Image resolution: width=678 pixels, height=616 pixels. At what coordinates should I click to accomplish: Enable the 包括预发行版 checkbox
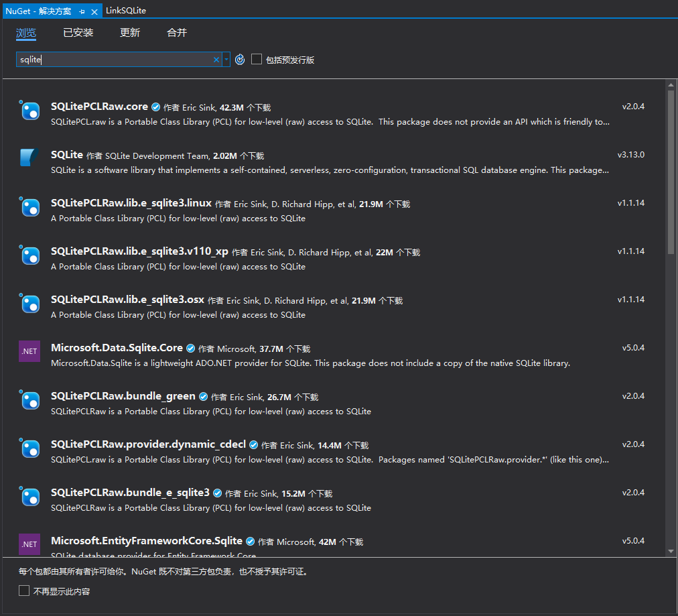(x=257, y=59)
